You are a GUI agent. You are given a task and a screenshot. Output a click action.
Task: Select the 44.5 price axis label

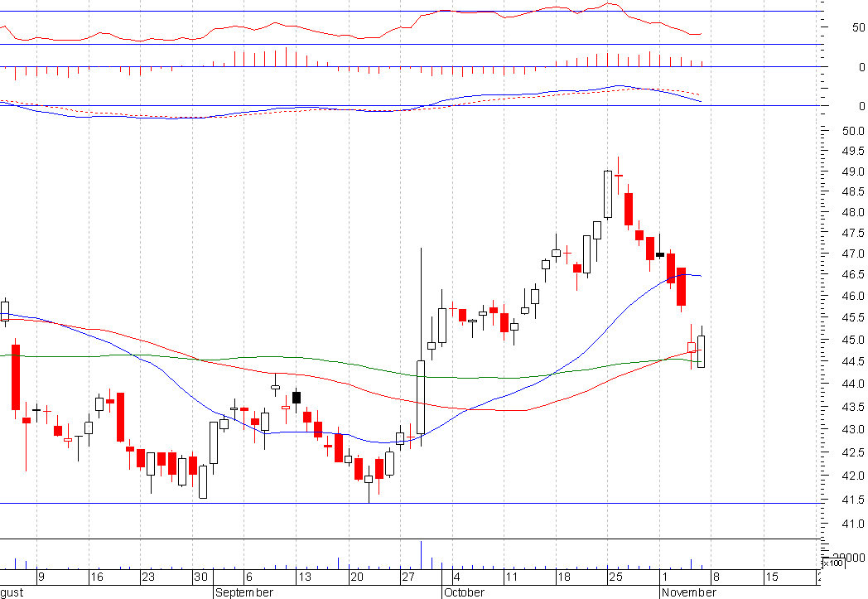[853, 361]
